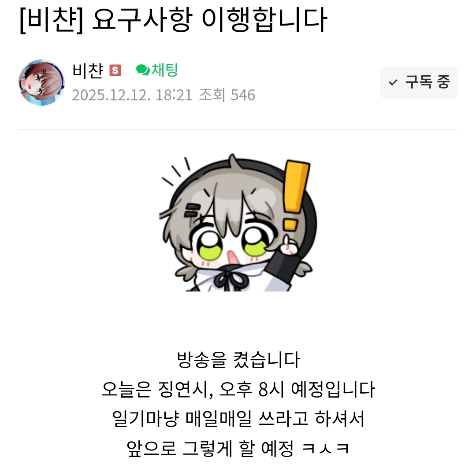Click the [비챤] tag in the title
The width and height of the screenshot is (476, 472).
click(51, 20)
